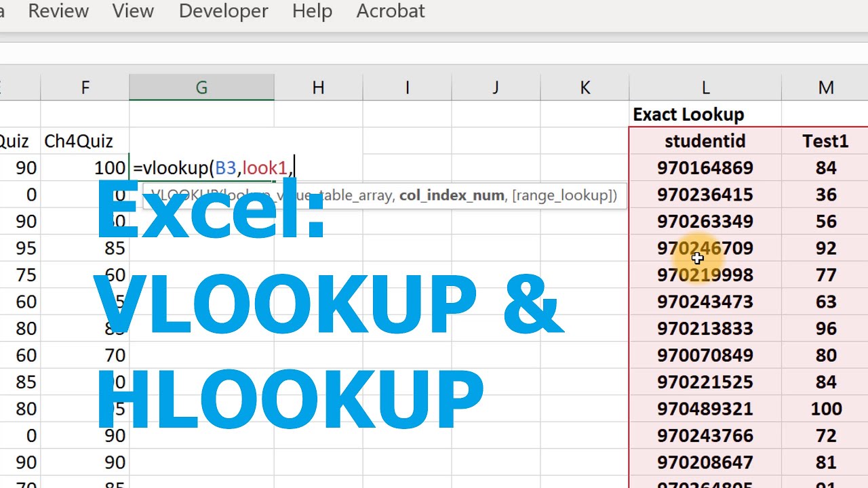Select column K header
The height and width of the screenshot is (488, 868).
coord(585,87)
